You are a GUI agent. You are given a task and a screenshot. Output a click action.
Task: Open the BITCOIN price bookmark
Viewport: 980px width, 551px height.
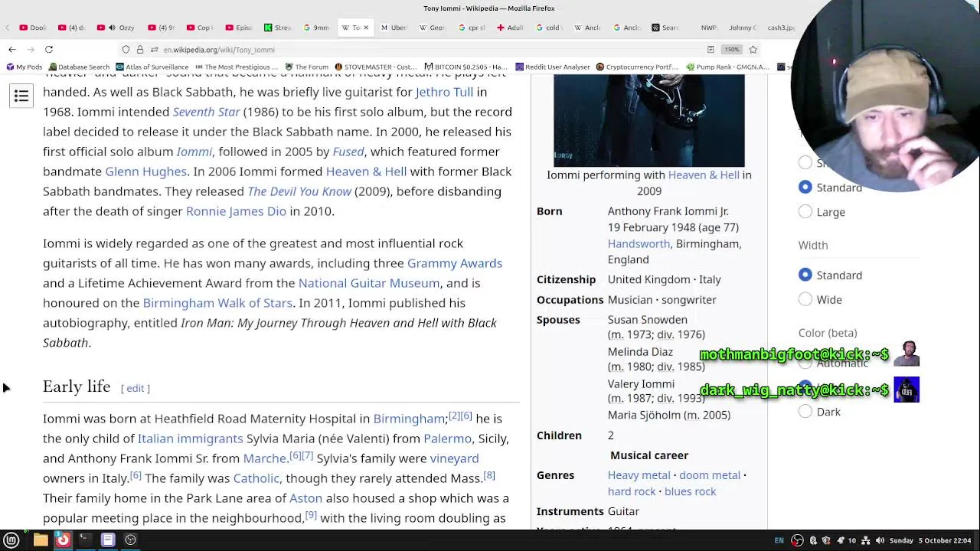tap(466, 67)
